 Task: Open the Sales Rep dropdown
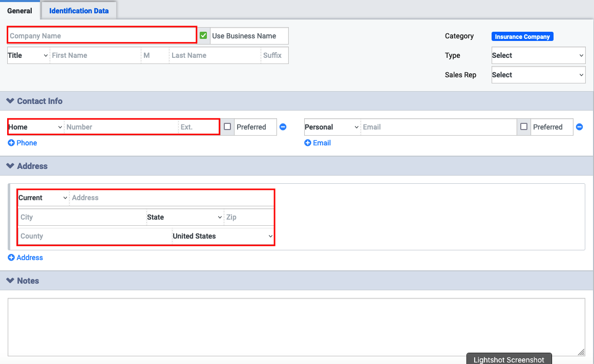[x=538, y=75]
